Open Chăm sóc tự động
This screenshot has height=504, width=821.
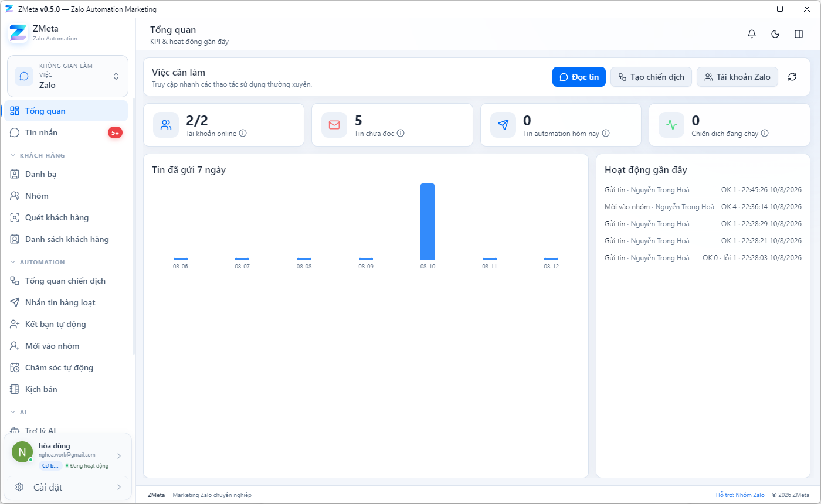[66, 368]
